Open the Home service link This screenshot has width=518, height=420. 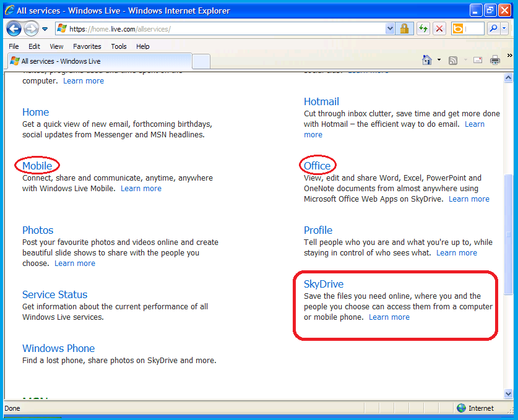tap(36, 112)
